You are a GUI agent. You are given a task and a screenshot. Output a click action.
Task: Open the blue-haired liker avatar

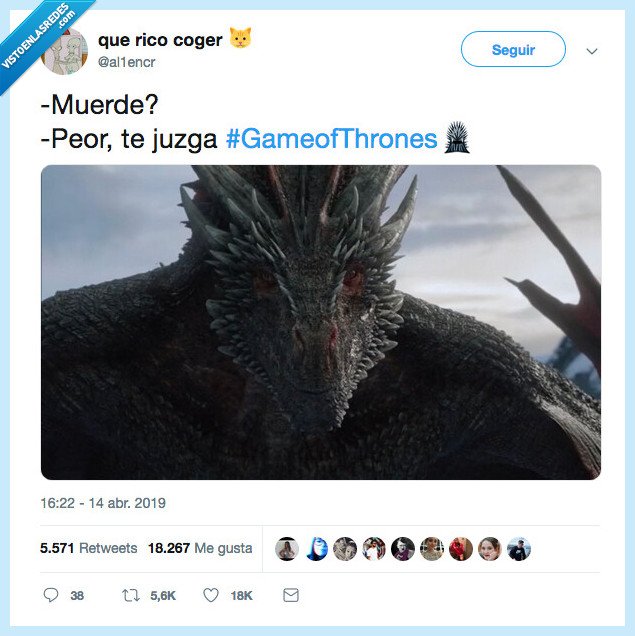[x=316, y=549]
